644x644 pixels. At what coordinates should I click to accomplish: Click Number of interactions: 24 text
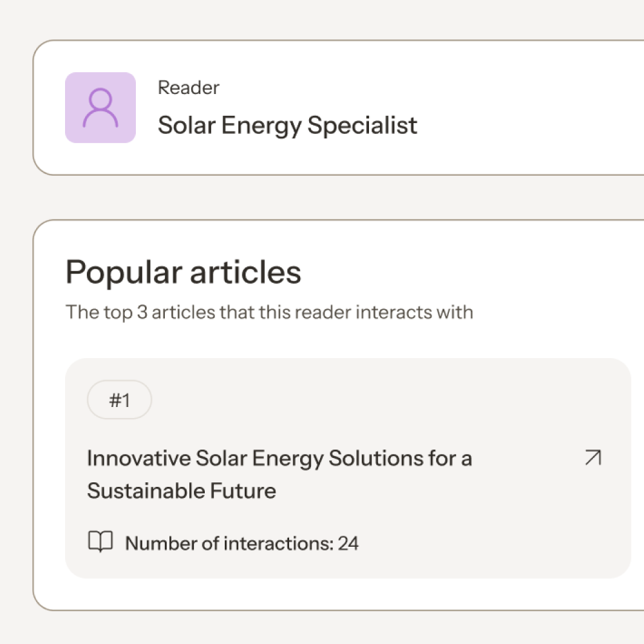click(x=241, y=543)
